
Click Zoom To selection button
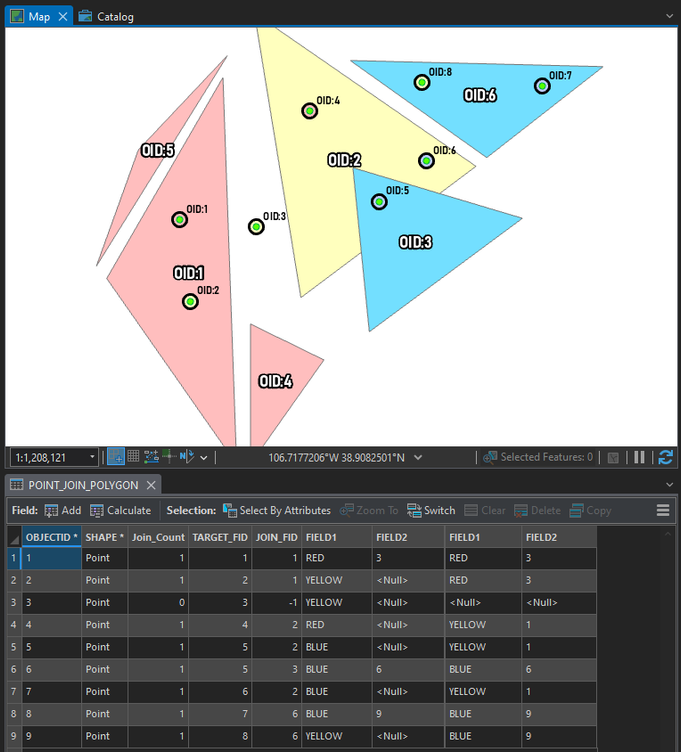[369, 510]
